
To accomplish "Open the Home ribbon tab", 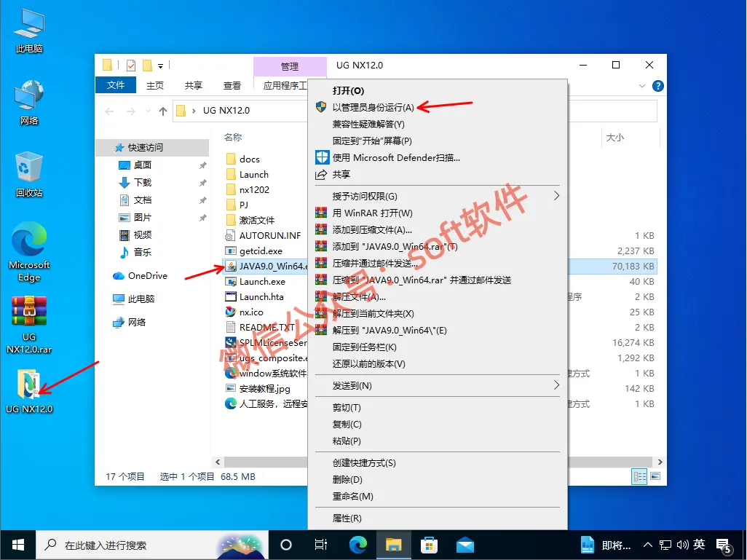I will 155,85.
